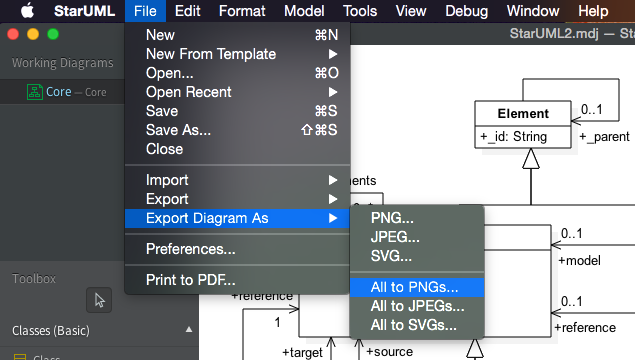
Task: Select the arrow pointer tool in Toolbox
Action: 99,300
